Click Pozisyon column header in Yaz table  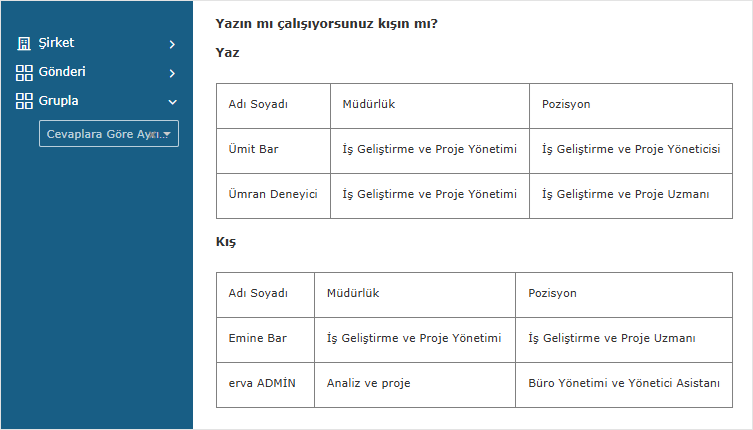[566, 105]
